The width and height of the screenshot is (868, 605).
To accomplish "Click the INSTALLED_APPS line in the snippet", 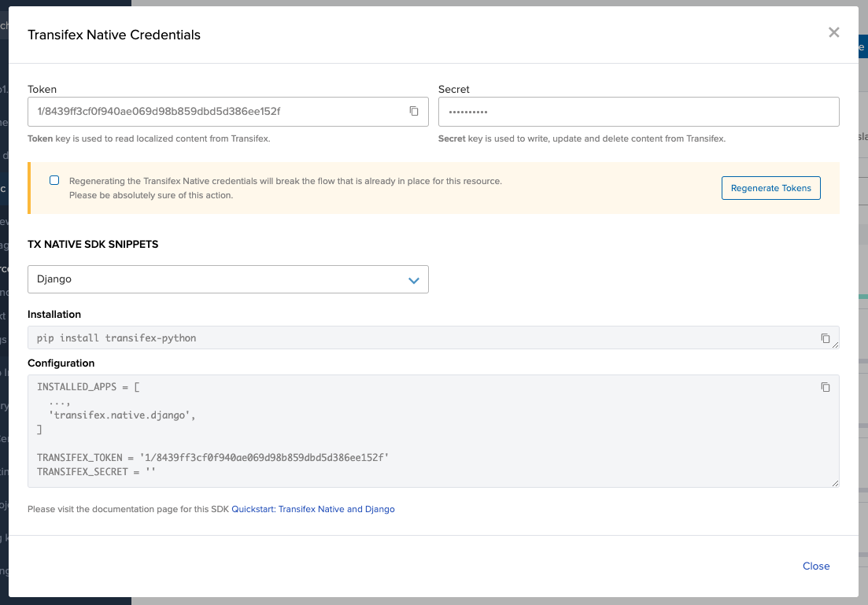I will coord(88,387).
